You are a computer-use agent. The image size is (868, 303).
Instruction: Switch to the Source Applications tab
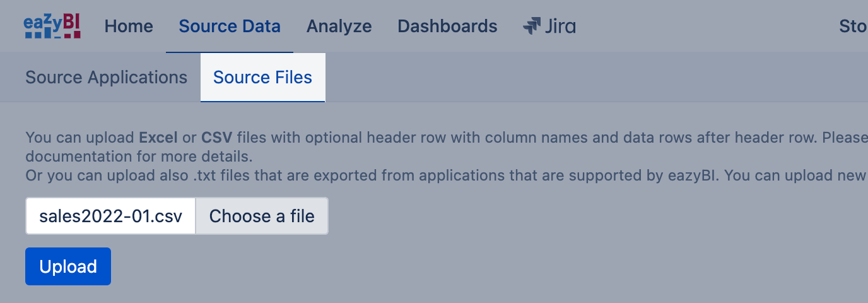click(106, 78)
